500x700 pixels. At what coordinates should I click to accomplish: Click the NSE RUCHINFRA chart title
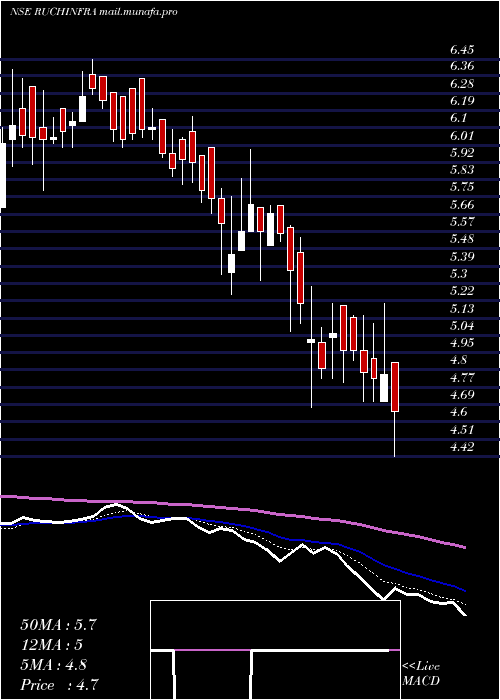(x=93, y=12)
